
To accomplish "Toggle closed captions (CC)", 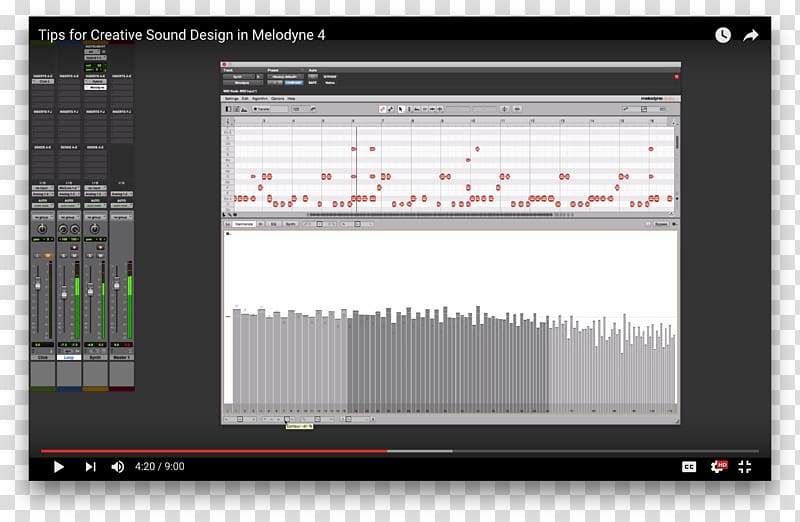I will pyautogui.click(x=689, y=467).
